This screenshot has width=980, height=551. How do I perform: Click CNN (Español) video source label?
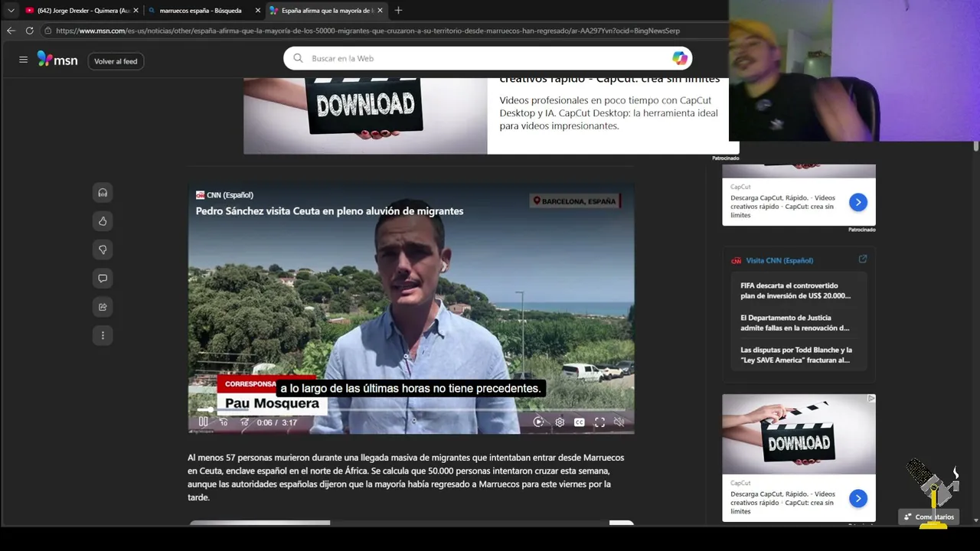(x=224, y=195)
